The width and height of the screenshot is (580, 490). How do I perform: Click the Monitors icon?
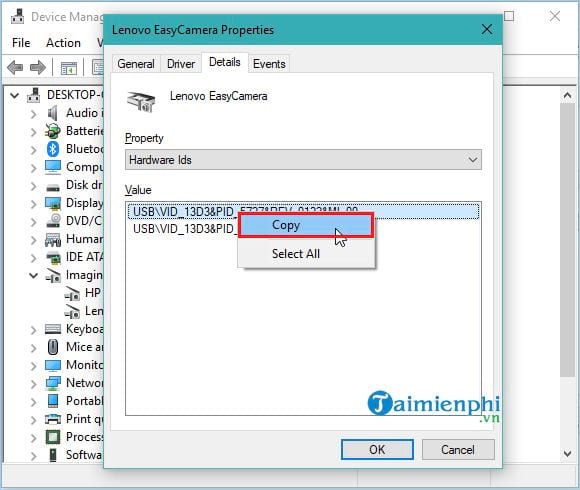[53, 365]
